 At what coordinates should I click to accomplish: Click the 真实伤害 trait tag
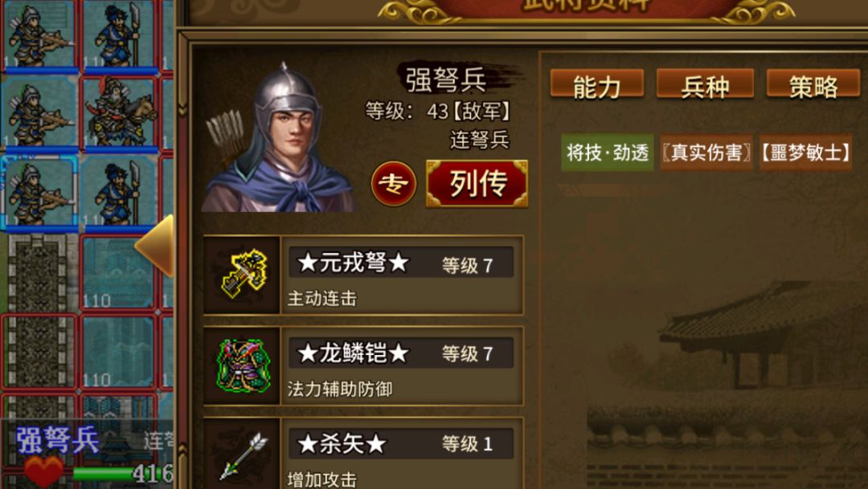[x=706, y=152]
